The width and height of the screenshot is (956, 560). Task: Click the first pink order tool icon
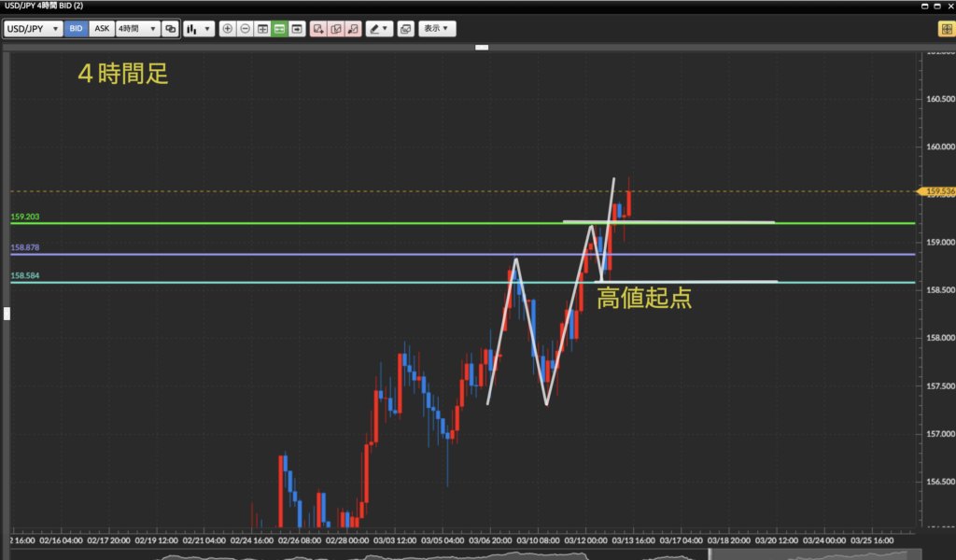pyautogui.click(x=319, y=29)
